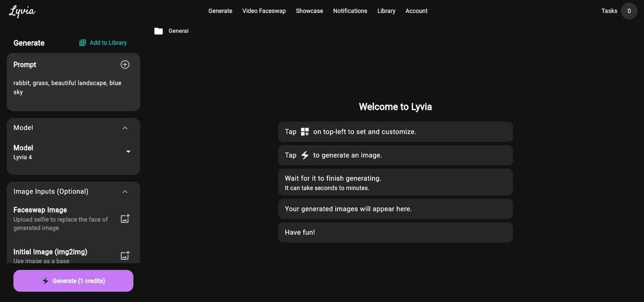Viewport: 644px width, 302px height.
Task: Open the Video Faceswap menu
Action: [x=264, y=11]
